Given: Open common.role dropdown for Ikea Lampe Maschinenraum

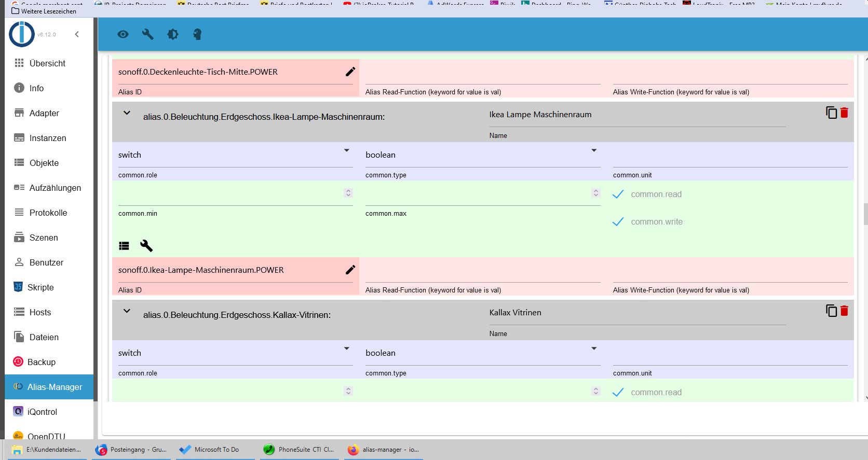Looking at the screenshot, I should coord(236,155).
